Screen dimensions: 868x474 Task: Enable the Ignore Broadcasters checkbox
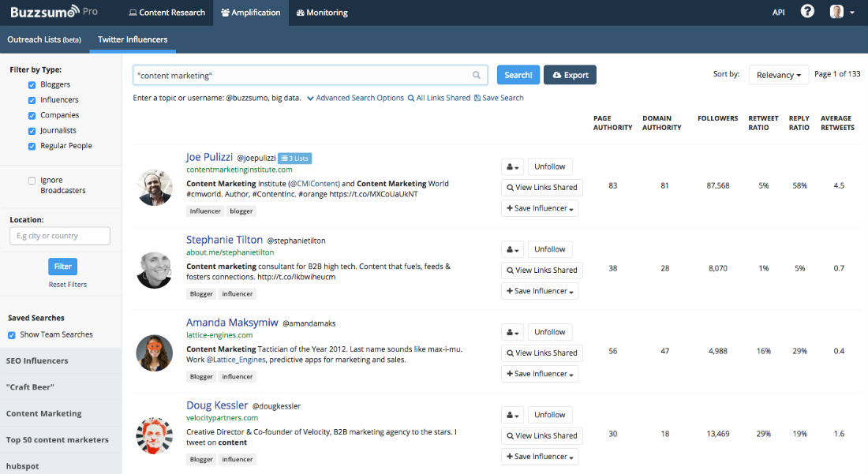click(32, 181)
